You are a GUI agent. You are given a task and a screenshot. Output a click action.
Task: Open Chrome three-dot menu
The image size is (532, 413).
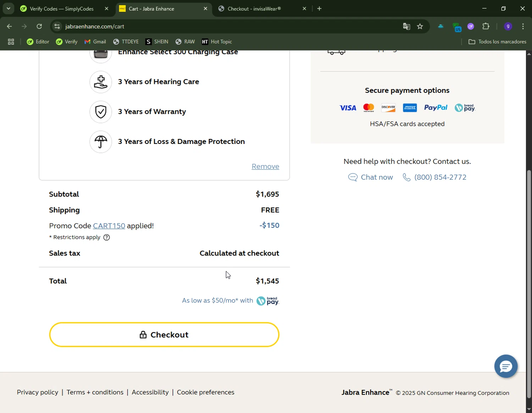[523, 26]
